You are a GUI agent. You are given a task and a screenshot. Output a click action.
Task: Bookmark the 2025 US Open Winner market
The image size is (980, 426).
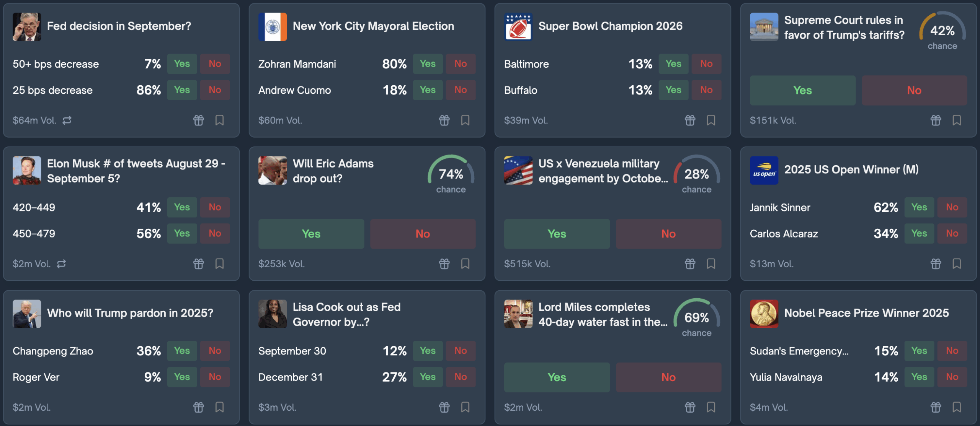(x=957, y=264)
